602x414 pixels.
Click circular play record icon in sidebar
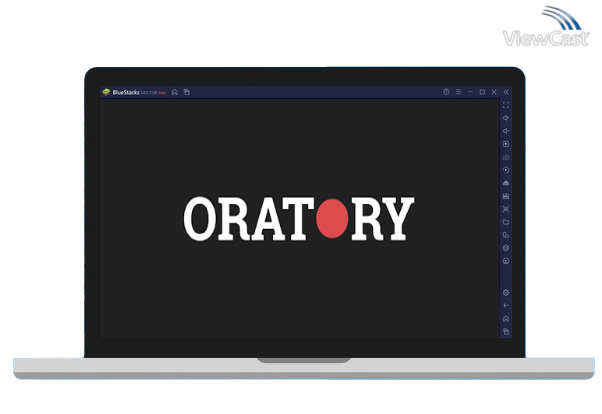506,170
